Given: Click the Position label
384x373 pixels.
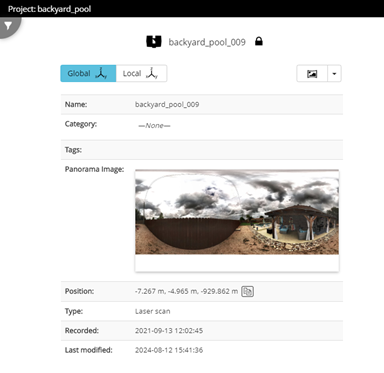Looking at the screenshot, I should click(x=79, y=291).
